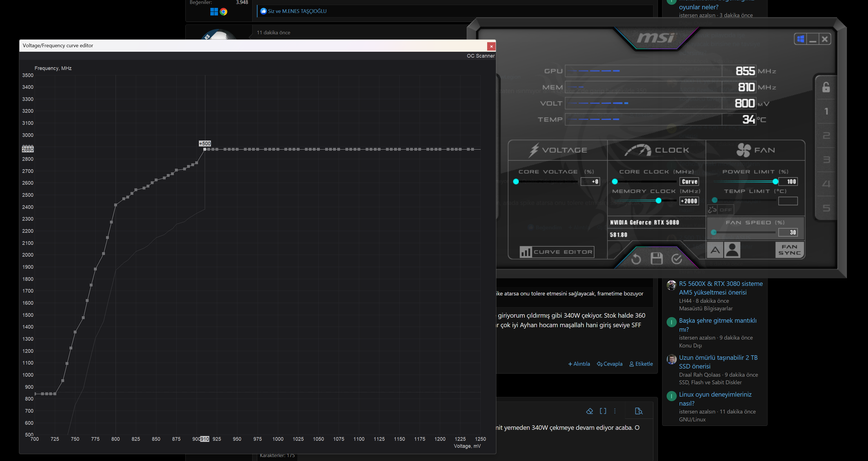Click the NVIDIA GeForce RTX 5080 GPU name
The image size is (868, 461).
644,222
